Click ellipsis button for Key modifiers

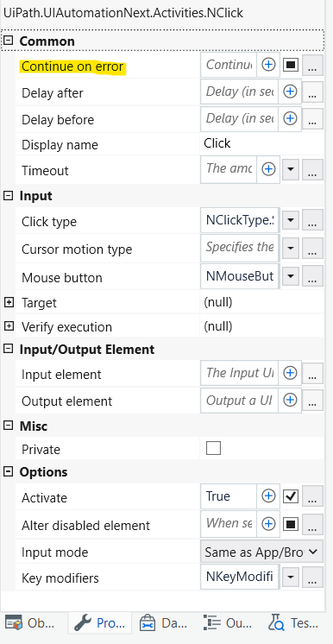click(312, 578)
